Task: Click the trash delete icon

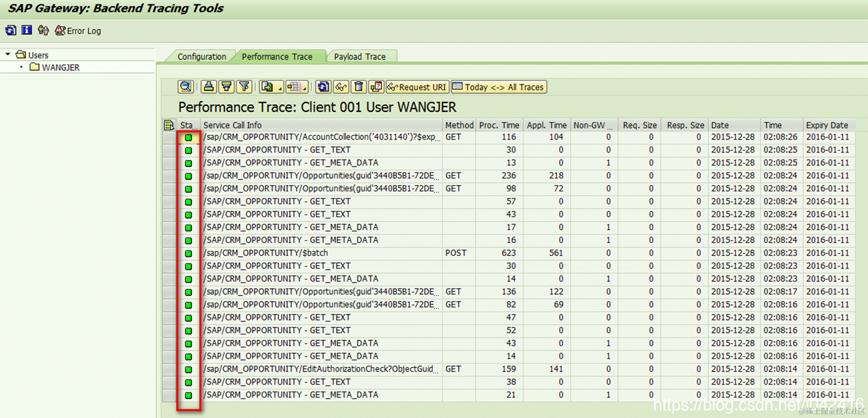Action: click(358, 87)
